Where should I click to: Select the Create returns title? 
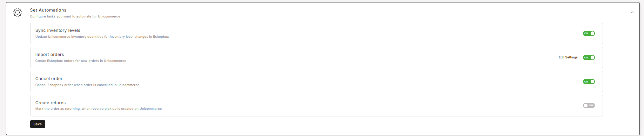point(51,103)
